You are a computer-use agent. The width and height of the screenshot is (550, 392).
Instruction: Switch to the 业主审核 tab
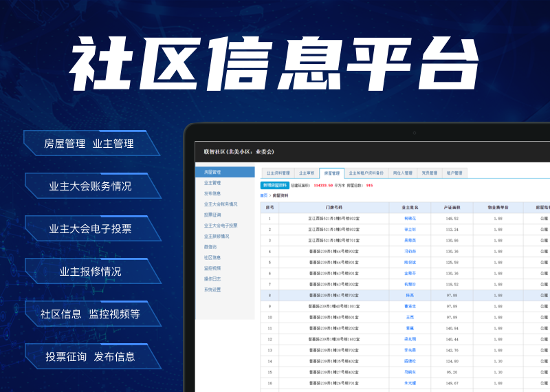pos(307,173)
